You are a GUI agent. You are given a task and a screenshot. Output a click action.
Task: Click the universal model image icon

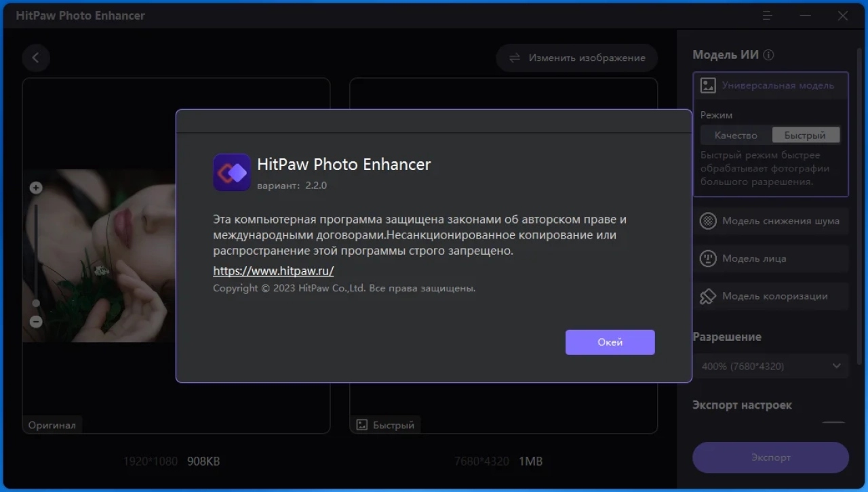(x=708, y=85)
